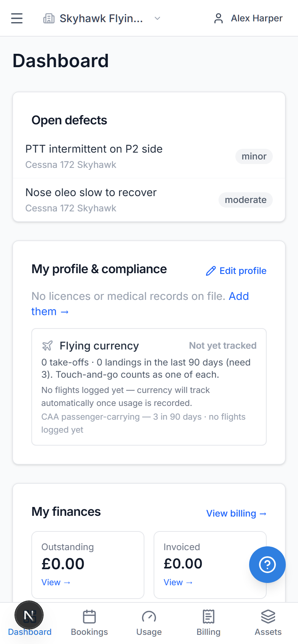The width and height of the screenshot is (298, 644).
Task: Click the airplane icon in Flying currency
Action: click(x=47, y=346)
